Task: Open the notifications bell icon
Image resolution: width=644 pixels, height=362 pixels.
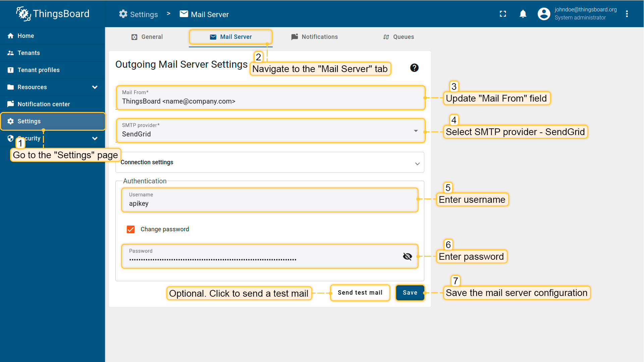Action: coord(523,14)
